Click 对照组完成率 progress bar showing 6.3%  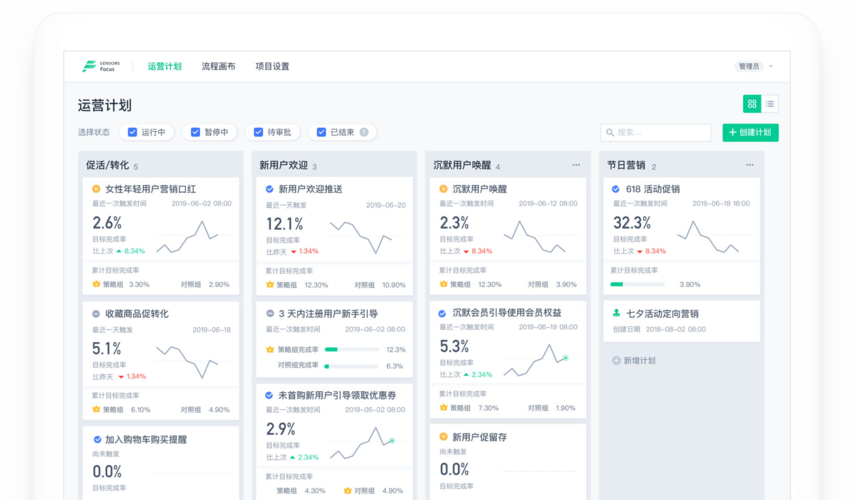pyautogui.click(x=352, y=366)
